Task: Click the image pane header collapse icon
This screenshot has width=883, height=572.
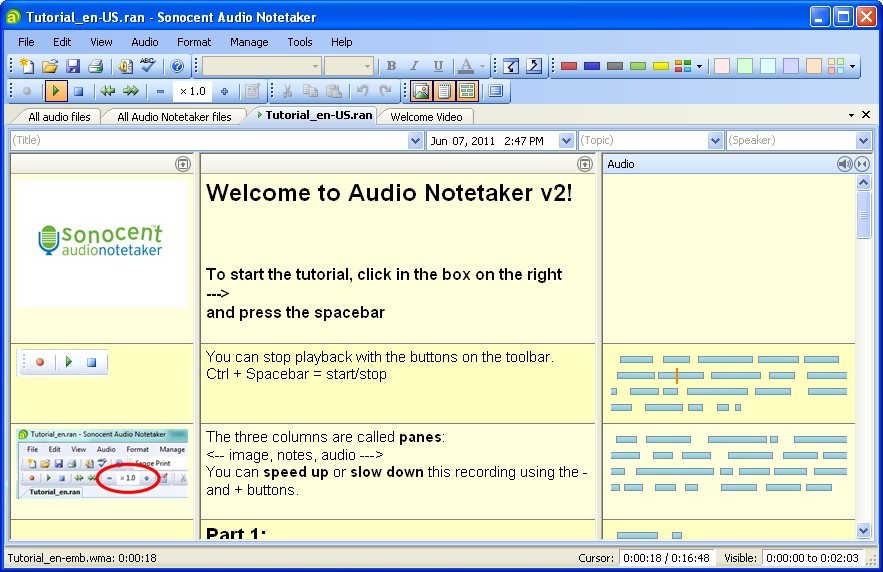Action: 182,164
